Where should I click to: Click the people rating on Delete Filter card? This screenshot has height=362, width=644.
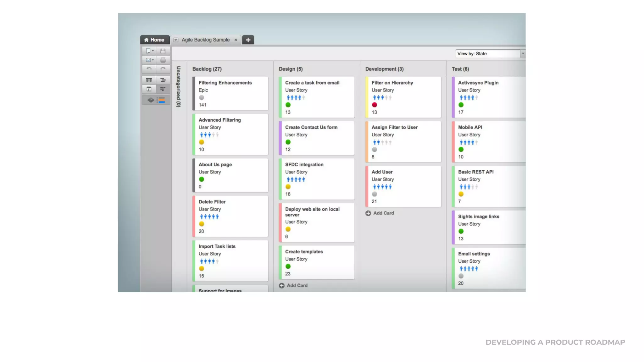[209, 217]
